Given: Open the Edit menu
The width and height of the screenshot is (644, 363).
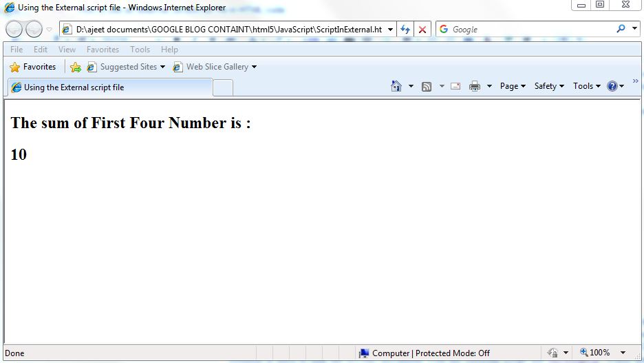Looking at the screenshot, I should point(40,50).
